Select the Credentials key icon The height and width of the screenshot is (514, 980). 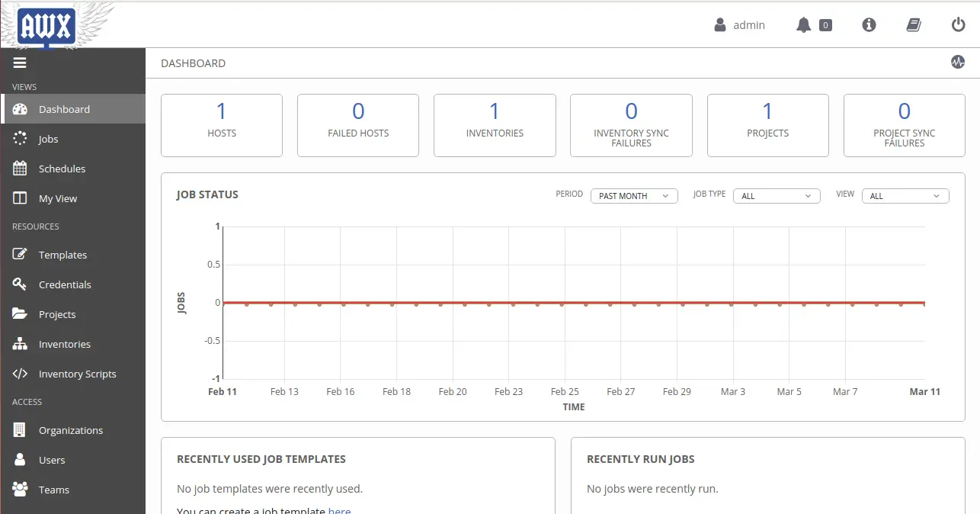click(x=21, y=284)
